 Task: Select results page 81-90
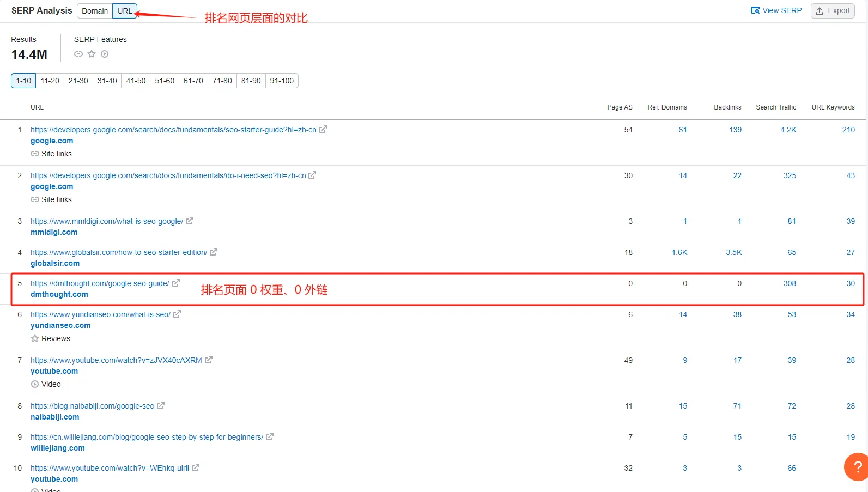click(x=251, y=81)
